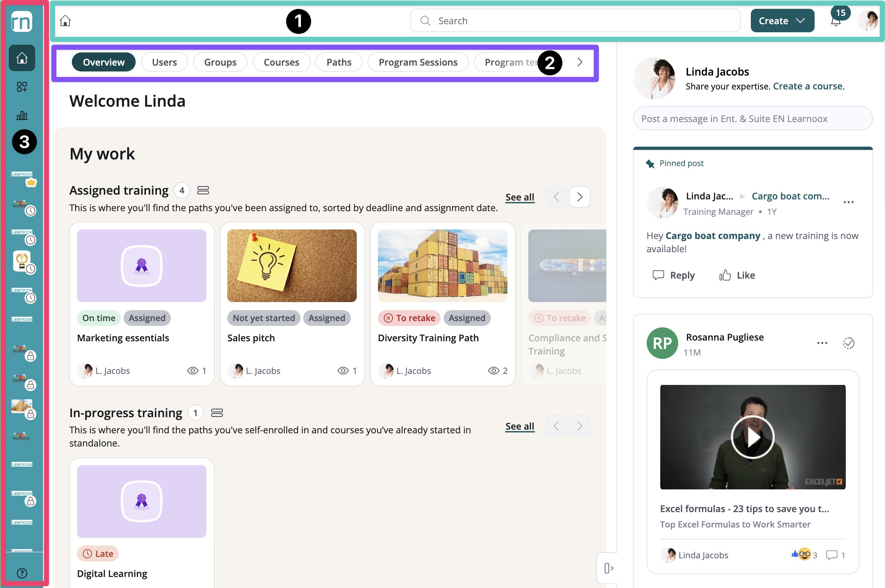Open the analytics bar chart sidebar icon

[22, 115]
